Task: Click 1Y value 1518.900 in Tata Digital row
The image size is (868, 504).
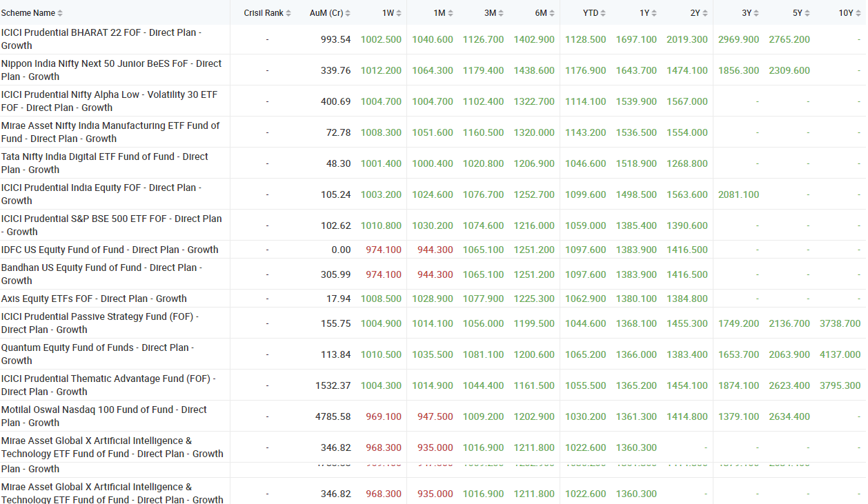Action: tap(636, 163)
